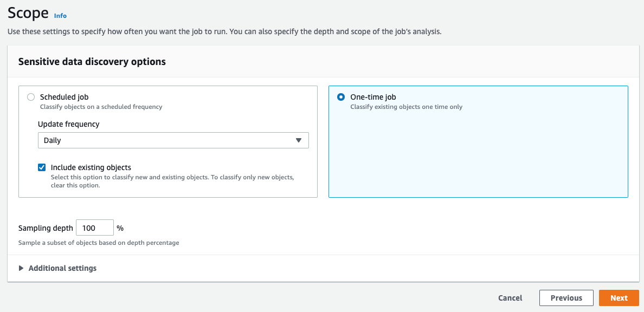Open the Info link beside Scope
Viewport: 644px width, 312px height.
(x=60, y=16)
